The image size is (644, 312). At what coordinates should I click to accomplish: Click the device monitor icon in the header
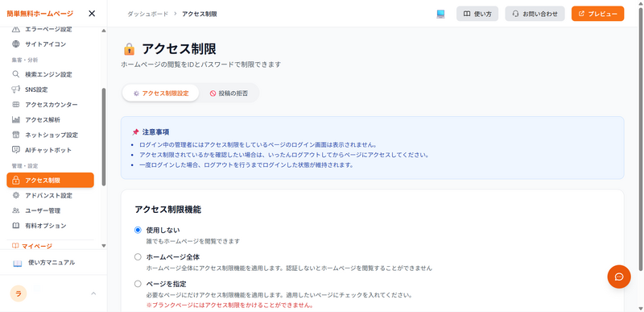coord(440,14)
